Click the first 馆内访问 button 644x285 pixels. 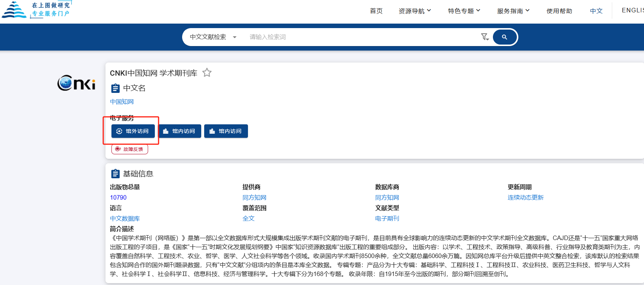pyautogui.click(x=180, y=131)
